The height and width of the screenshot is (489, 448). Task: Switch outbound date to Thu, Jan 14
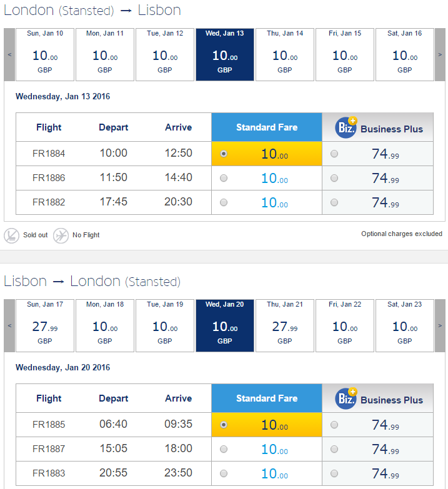pos(285,54)
